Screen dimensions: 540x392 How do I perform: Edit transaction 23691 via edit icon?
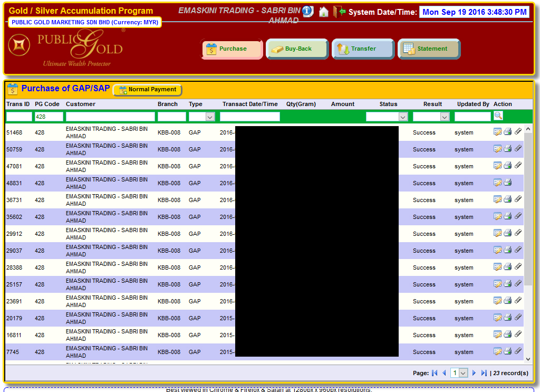click(x=497, y=300)
